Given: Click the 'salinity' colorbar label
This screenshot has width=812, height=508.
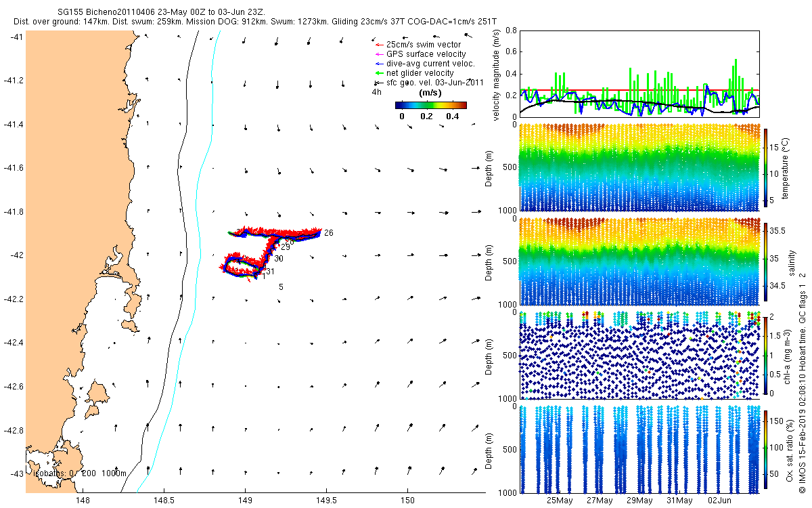Looking at the screenshot, I should pyautogui.click(x=791, y=261).
